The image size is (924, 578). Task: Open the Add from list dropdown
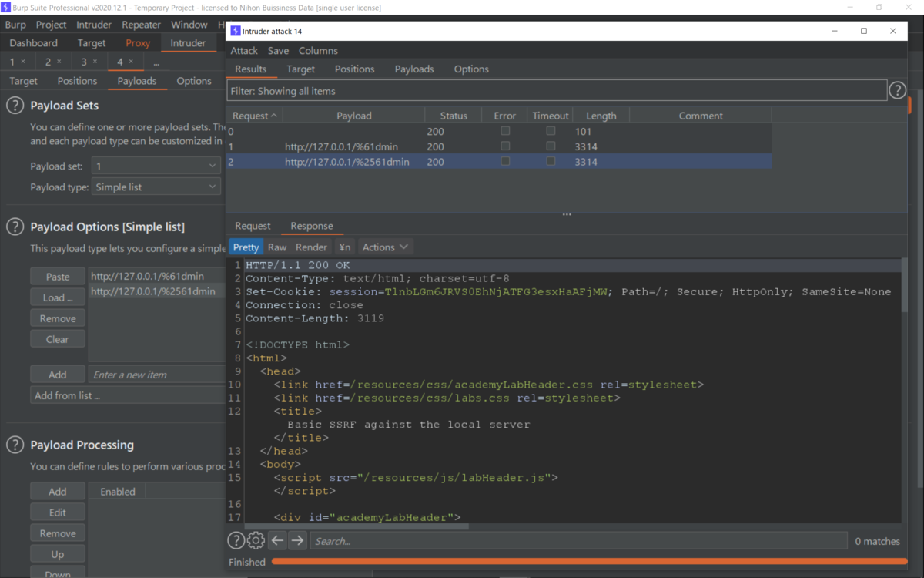[x=128, y=395]
